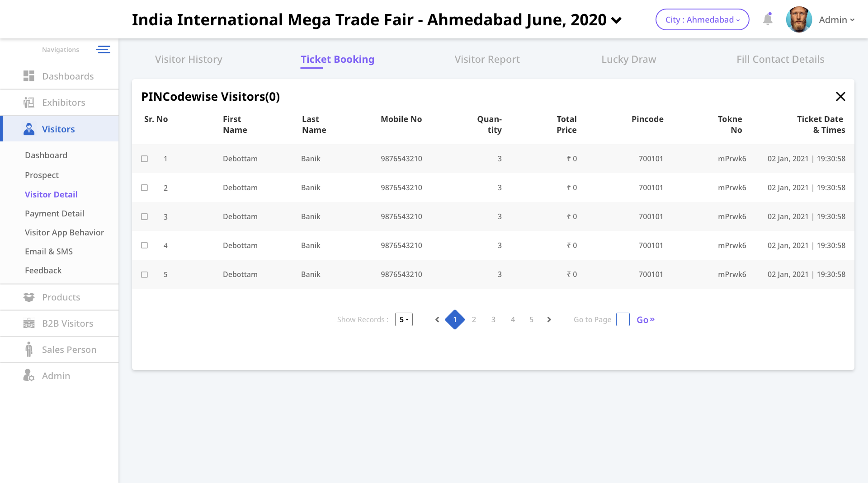Open the B2B Visitors briefcase icon

29,324
